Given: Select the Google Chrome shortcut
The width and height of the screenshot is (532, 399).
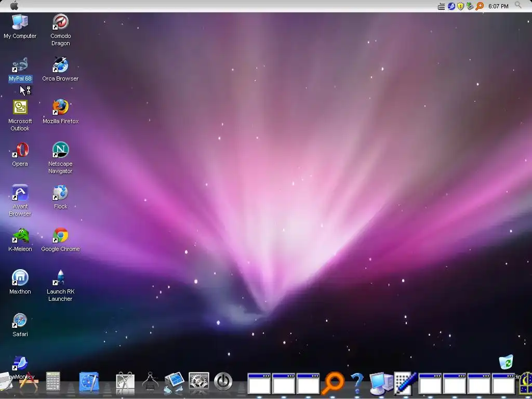Looking at the screenshot, I should tap(60, 235).
